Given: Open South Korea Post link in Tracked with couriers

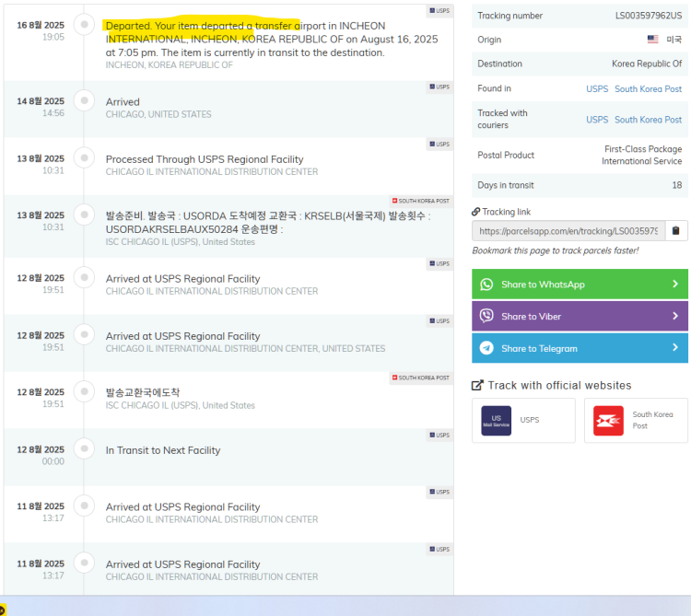Looking at the screenshot, I should (649, 120).
